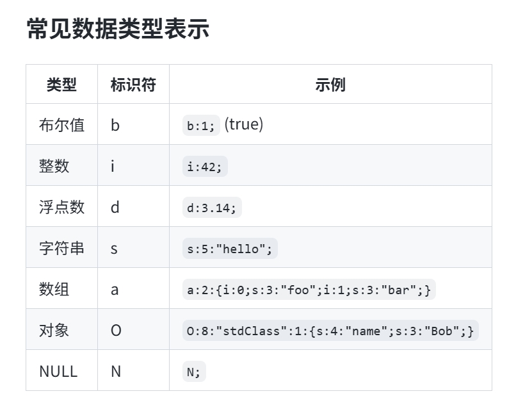532x414 pixels.
Task: Select the 类型 column header
Action: coord(61,85)
